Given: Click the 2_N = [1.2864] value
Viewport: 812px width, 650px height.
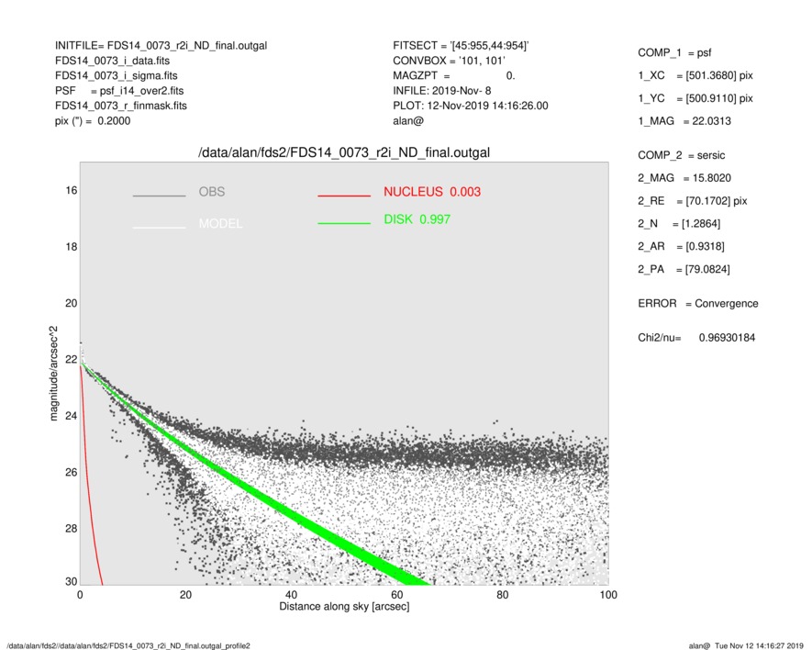Looking at the screenshot, I should [x=679, y=224].
